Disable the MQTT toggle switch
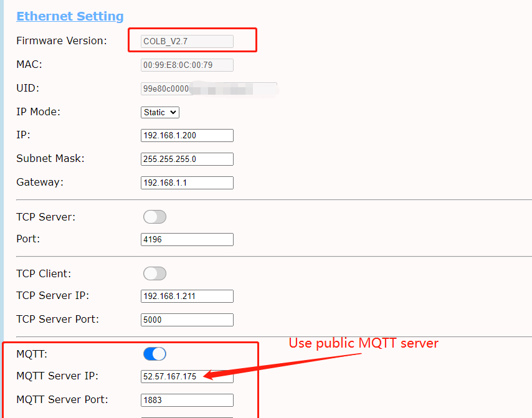 pos(154,354)
